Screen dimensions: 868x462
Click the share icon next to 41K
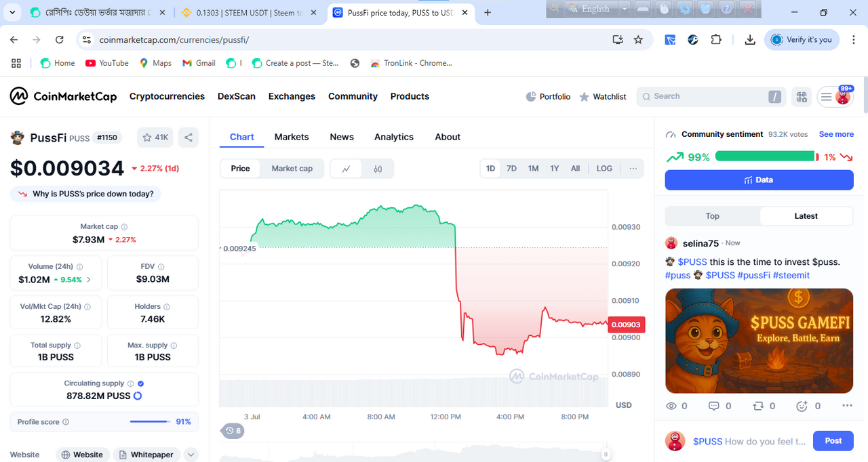pos(189,138)
